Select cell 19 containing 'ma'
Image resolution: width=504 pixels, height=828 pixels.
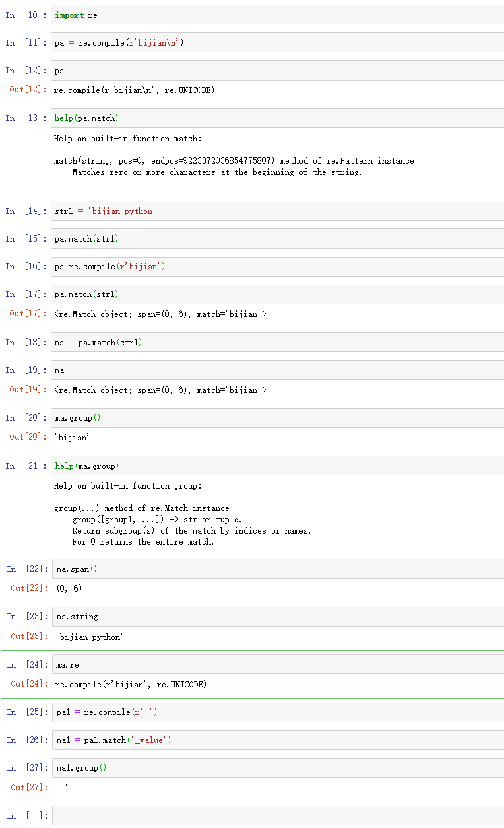(277, 370)
